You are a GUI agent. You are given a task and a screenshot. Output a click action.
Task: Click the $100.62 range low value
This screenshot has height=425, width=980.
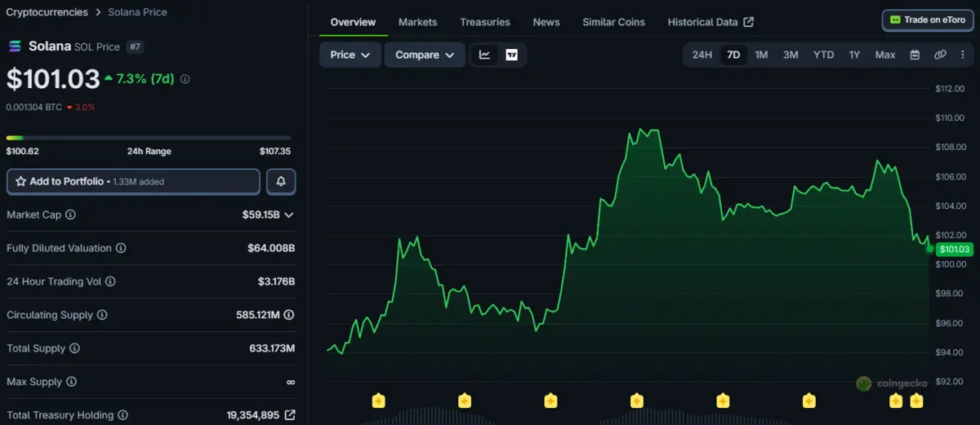tap(22, 151)
